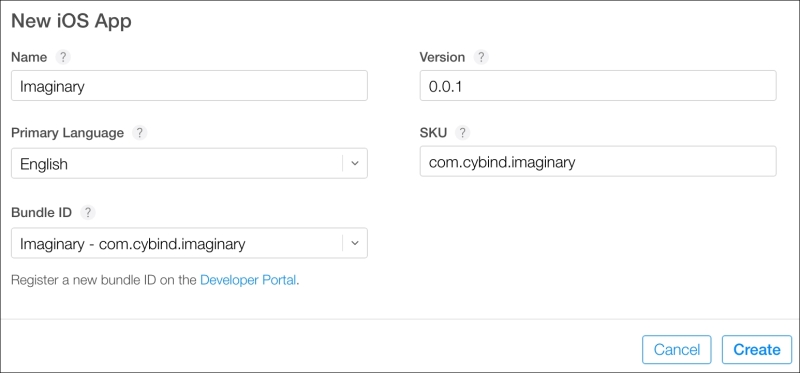
Task: Open the help tooltip next to Version
Action: 481,57
